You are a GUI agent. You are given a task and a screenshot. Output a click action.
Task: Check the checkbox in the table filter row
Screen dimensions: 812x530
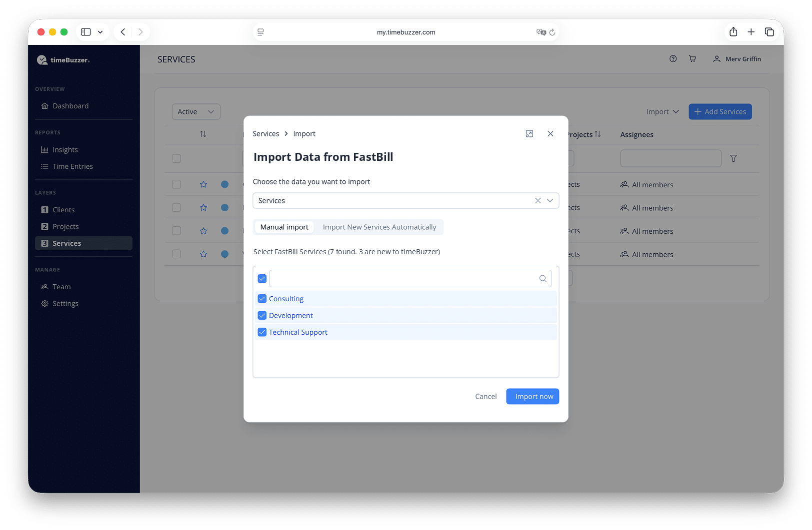[176, 158]
